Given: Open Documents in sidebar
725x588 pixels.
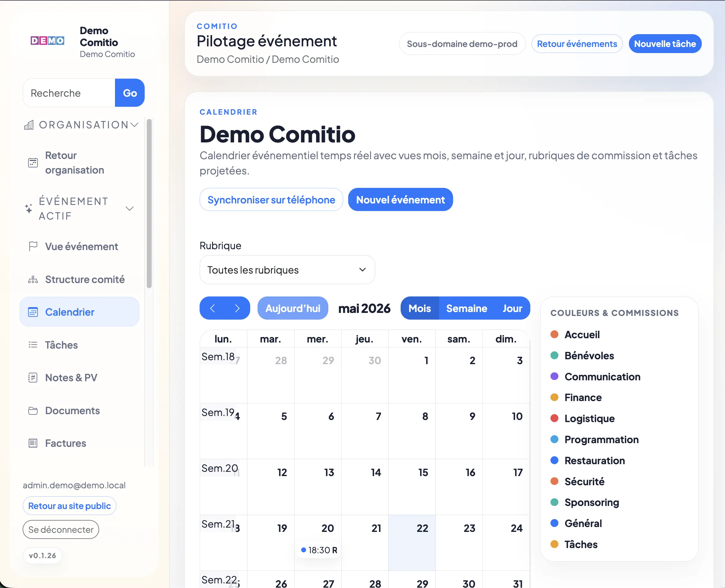Looking at the screenshot, I should click(79, 411).
